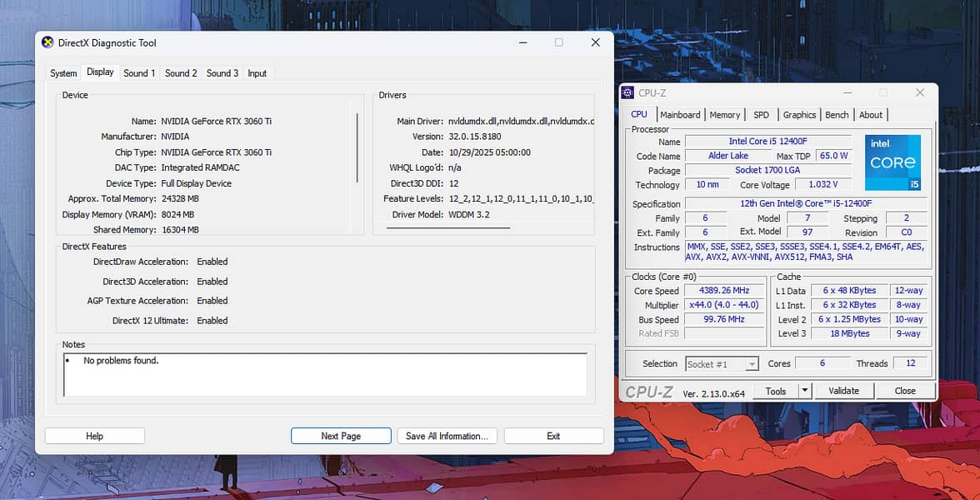Select the SPD tab

[x=761, y=115]
